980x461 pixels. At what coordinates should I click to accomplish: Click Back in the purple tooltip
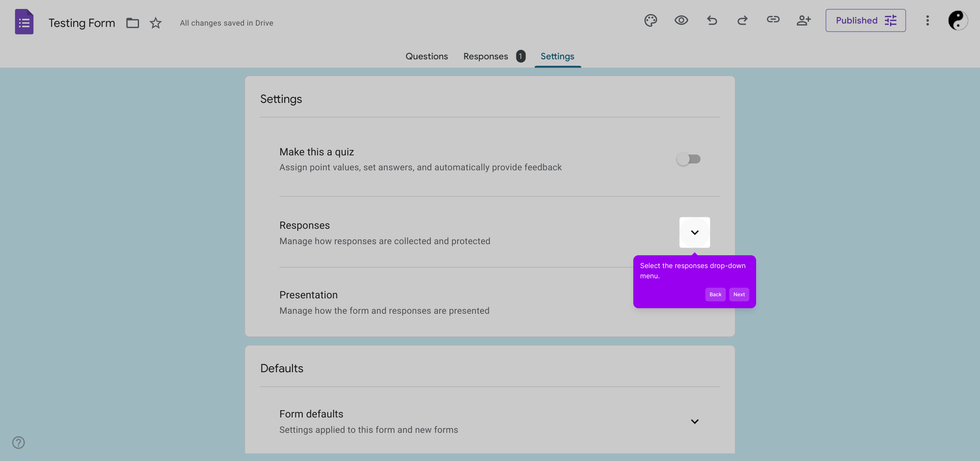[715, 295]
